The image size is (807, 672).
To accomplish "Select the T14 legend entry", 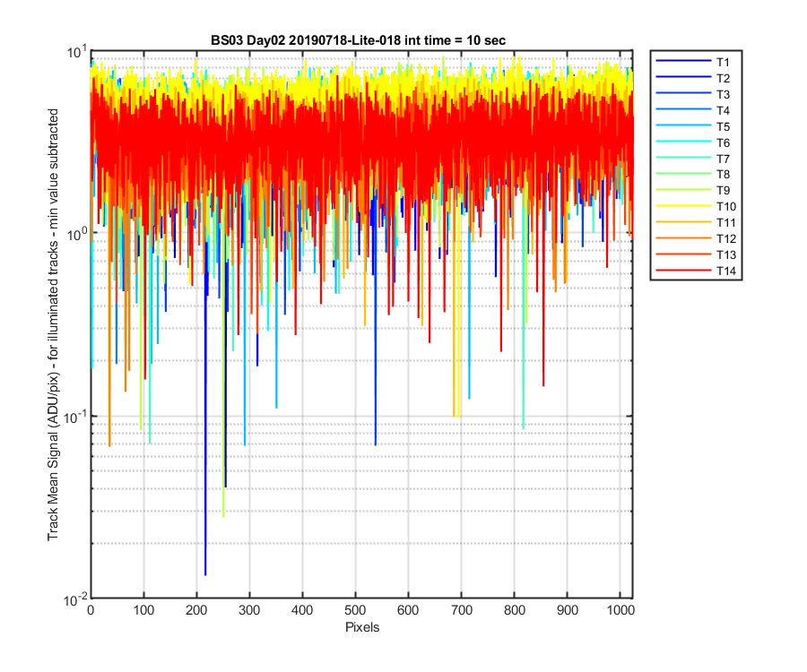I will tap(696, 271).
